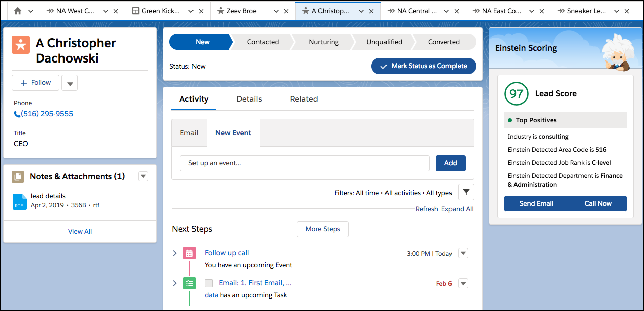The width and height of the screenshot is (644, 311).
Task: Click View All under Notes & Attachments
Action: (80, 232)
